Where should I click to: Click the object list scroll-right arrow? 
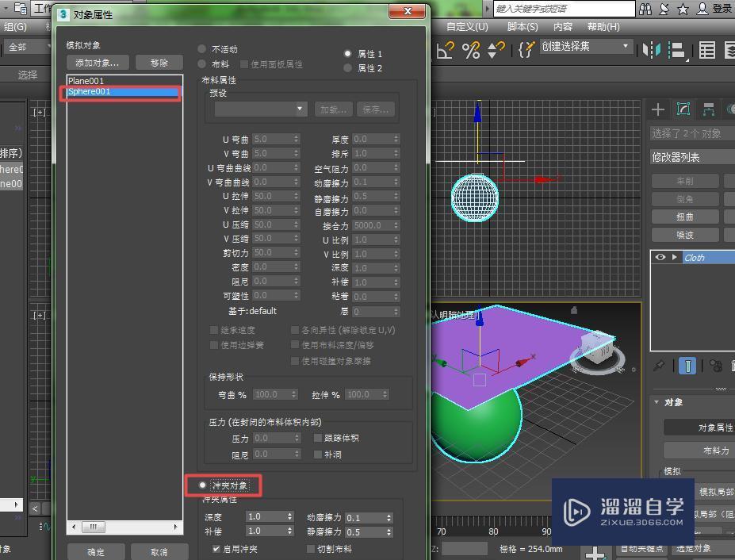[176, 527]
